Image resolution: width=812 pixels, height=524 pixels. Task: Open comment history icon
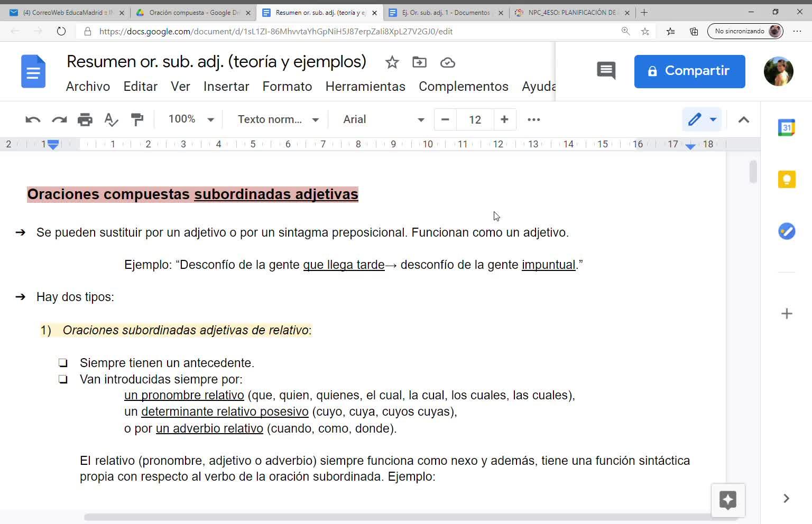click(x=606, y=71)
